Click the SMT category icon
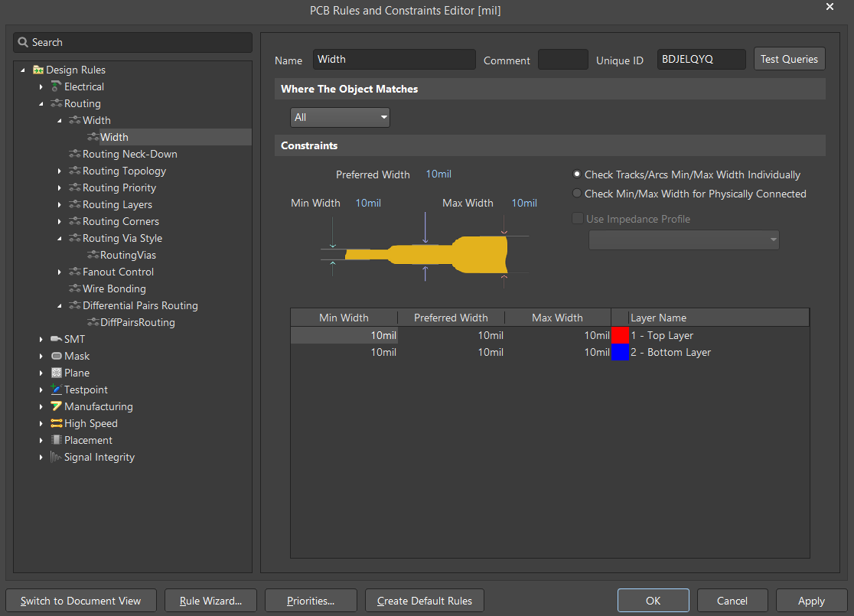Screen dimensions: 854x616 click(x=56, y=339)
